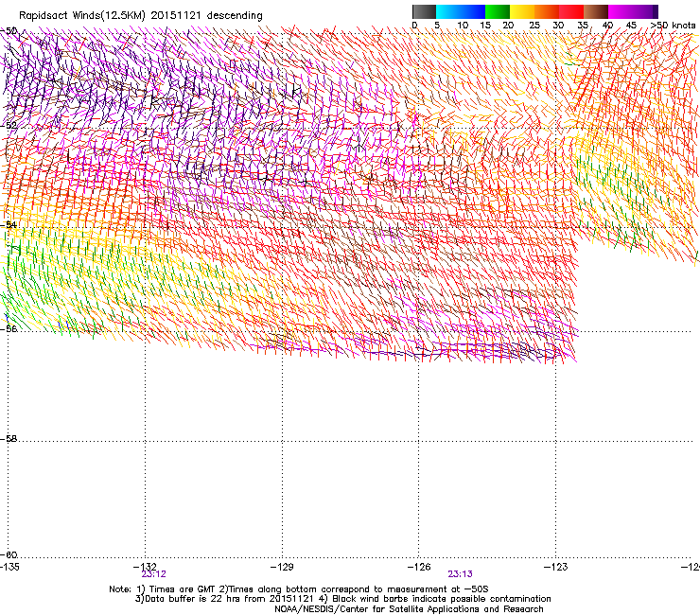Click the longitude label '-129'
The height and width of the screenshot is (615, 700).
[282, 567]
